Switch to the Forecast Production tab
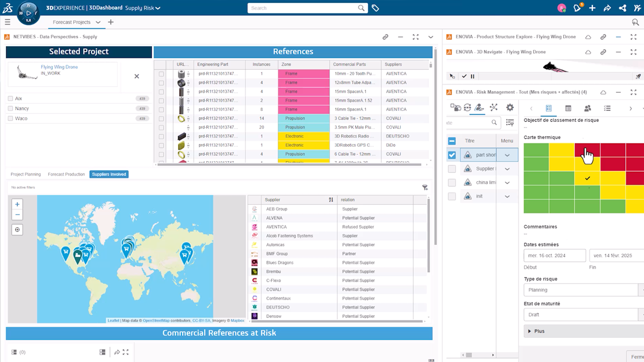Screen dimensions: 644x362 click(66, 174)
